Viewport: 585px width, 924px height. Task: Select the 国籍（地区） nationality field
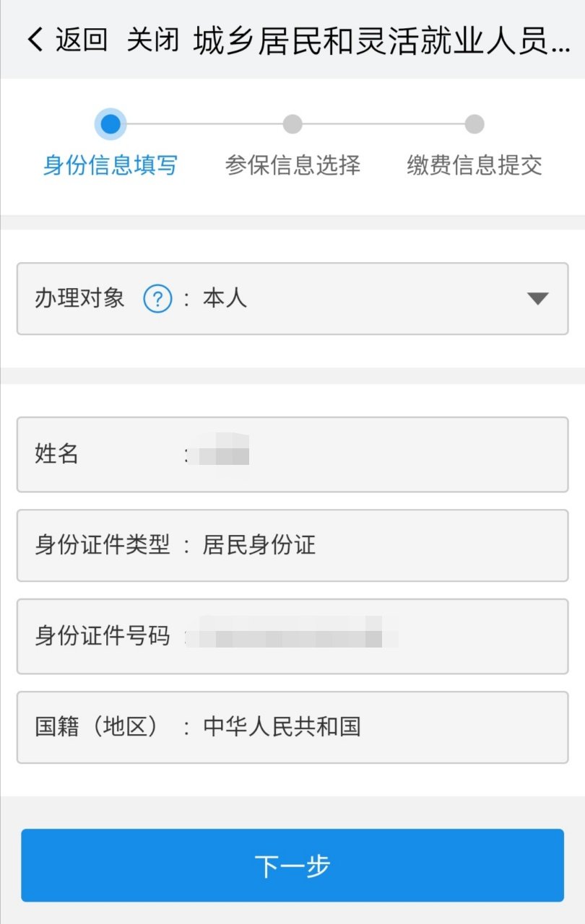click(292, 727)
